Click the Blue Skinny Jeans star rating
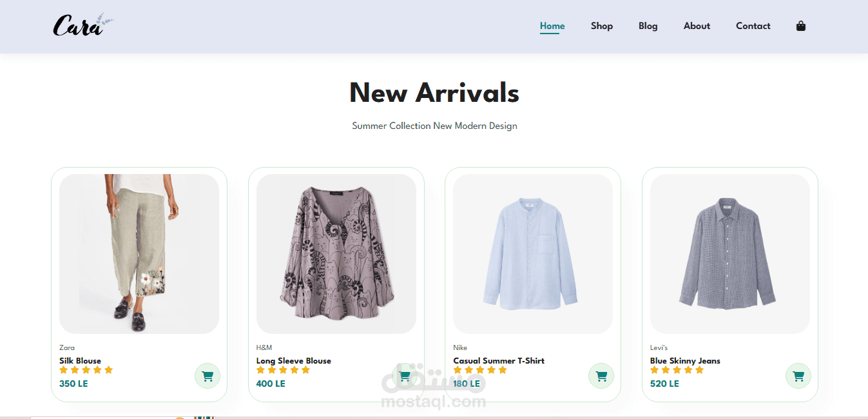The height and width of the screenshot is (419, 868). (x=677, y=370)
